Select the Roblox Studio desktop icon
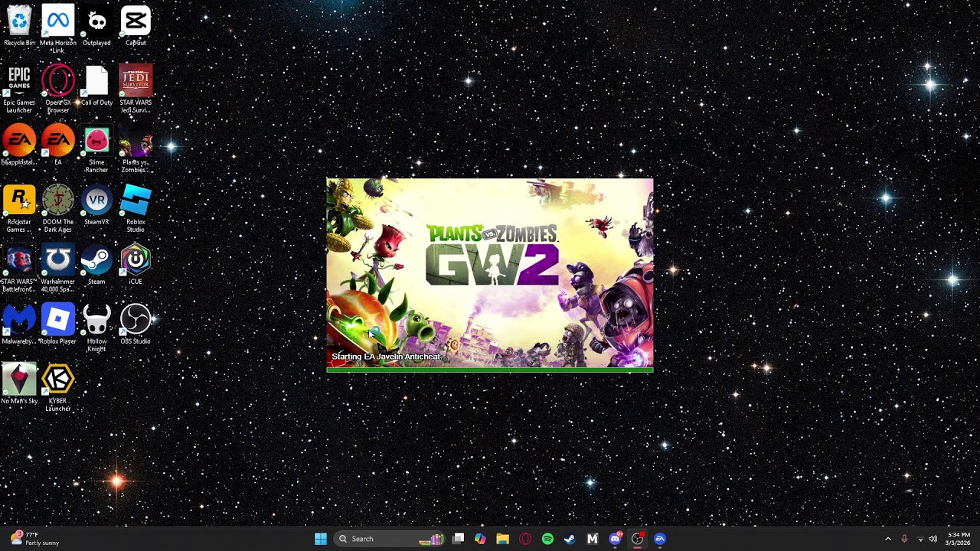The image size is (980, 551). point(136,209)
